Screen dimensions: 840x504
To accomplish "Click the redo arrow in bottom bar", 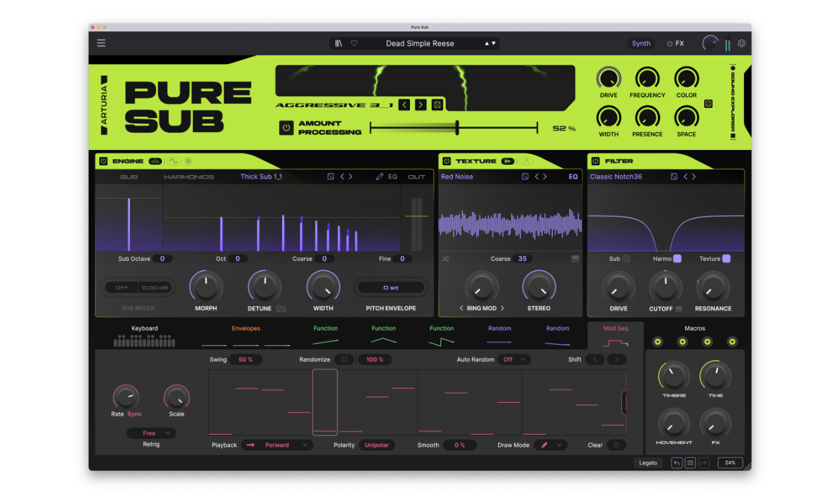I will (x=703, y=463).
